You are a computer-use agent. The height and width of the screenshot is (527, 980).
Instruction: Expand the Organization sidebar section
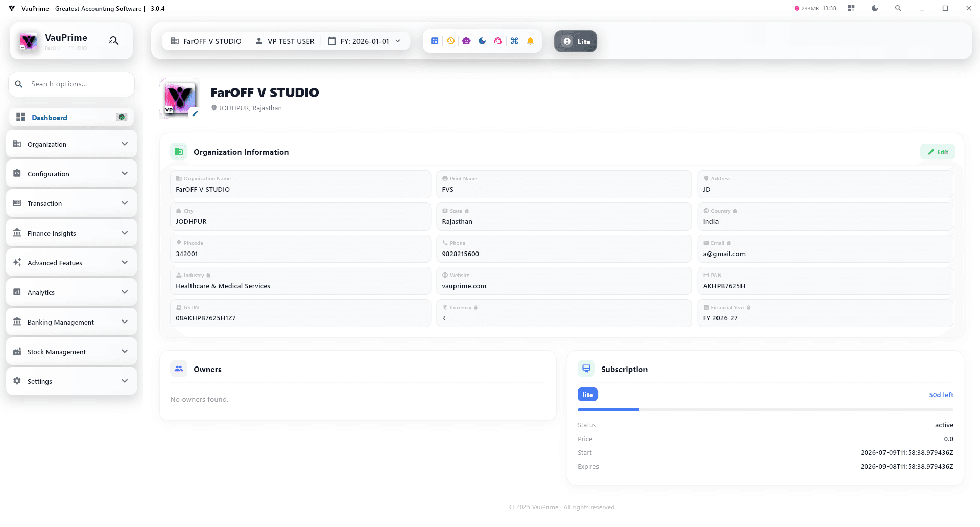pyautogui.click(x=71, y=144)
